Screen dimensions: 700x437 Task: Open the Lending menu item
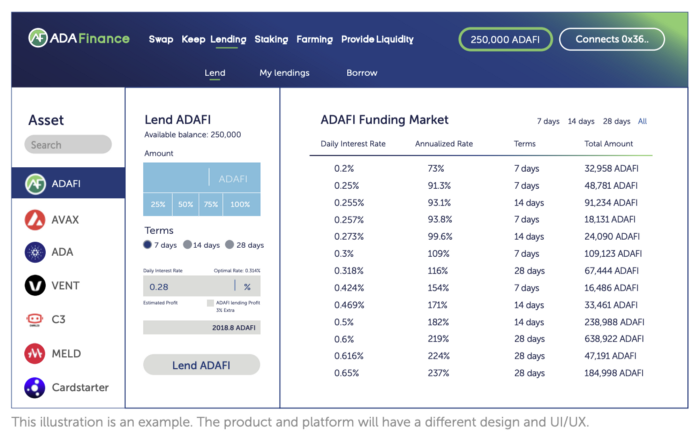[228, 39]
